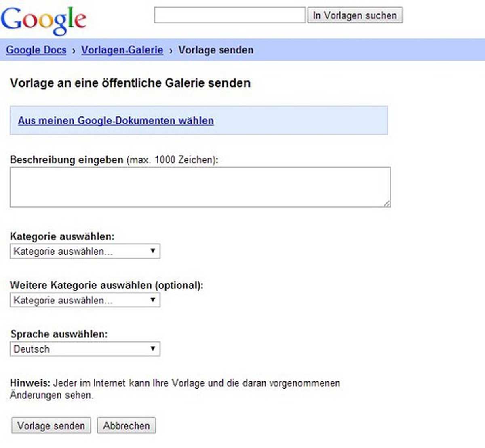Expand the first "Kategorie auswählen" dropdown

point(85,251)
